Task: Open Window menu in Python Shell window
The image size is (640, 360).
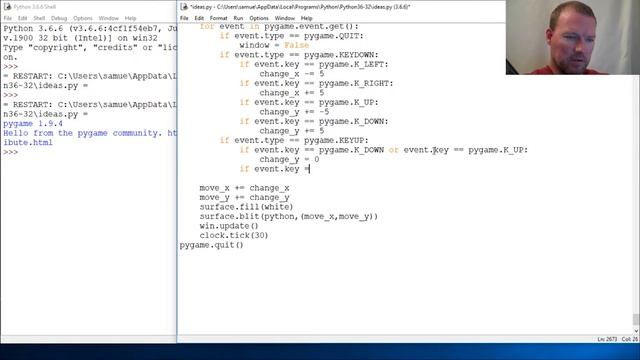Action: (x=109, y=18)
